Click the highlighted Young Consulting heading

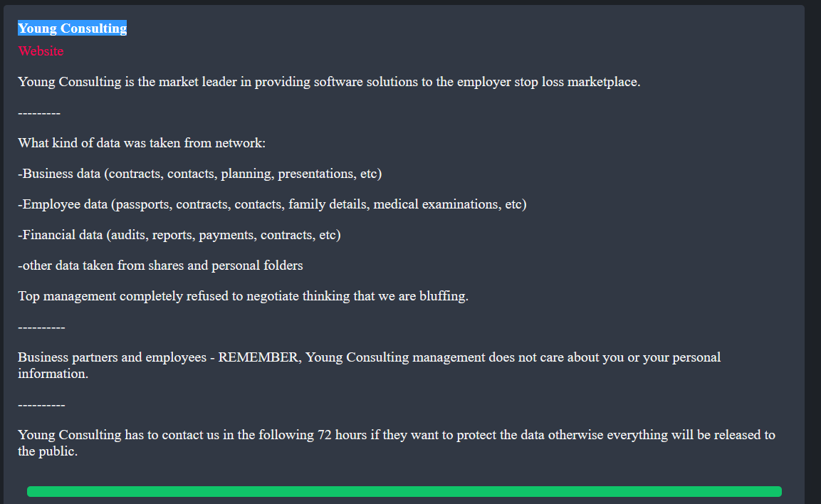click(72, 28)
